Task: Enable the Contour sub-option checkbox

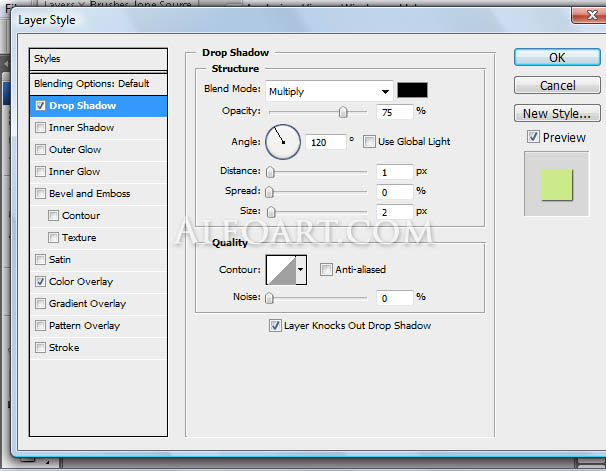Action: click(53, 215)
